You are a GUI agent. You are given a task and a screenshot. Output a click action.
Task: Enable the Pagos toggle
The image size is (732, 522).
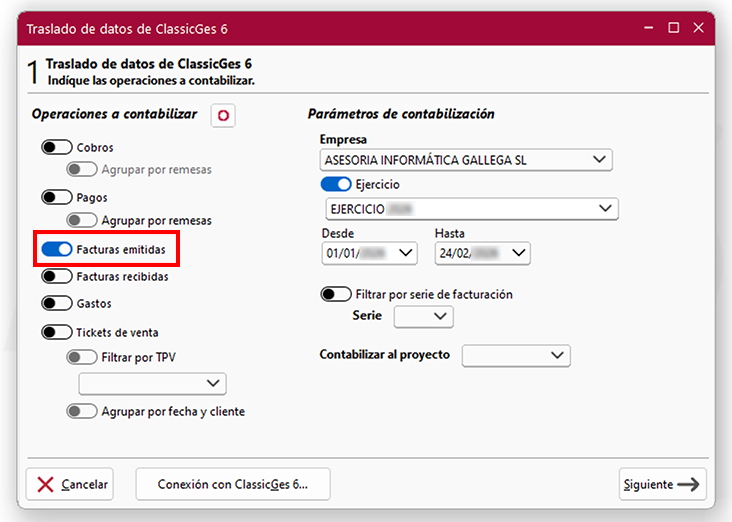[56, 197]
